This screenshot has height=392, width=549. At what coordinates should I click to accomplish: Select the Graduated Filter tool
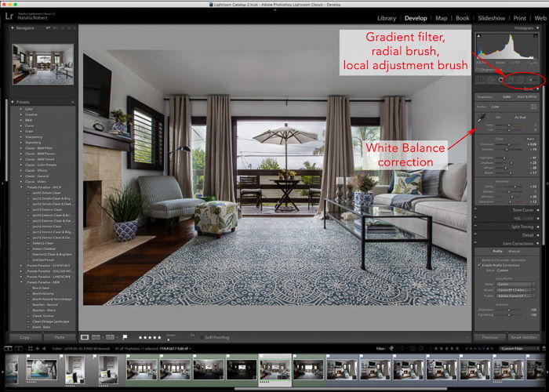[511, 80]
